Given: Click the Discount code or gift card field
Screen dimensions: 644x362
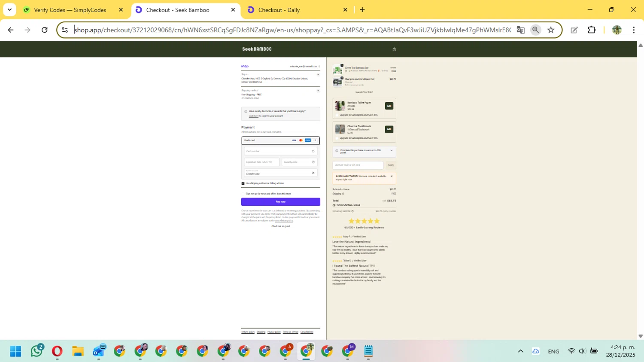Looking at the screenshot, I should tap(358, 165).
